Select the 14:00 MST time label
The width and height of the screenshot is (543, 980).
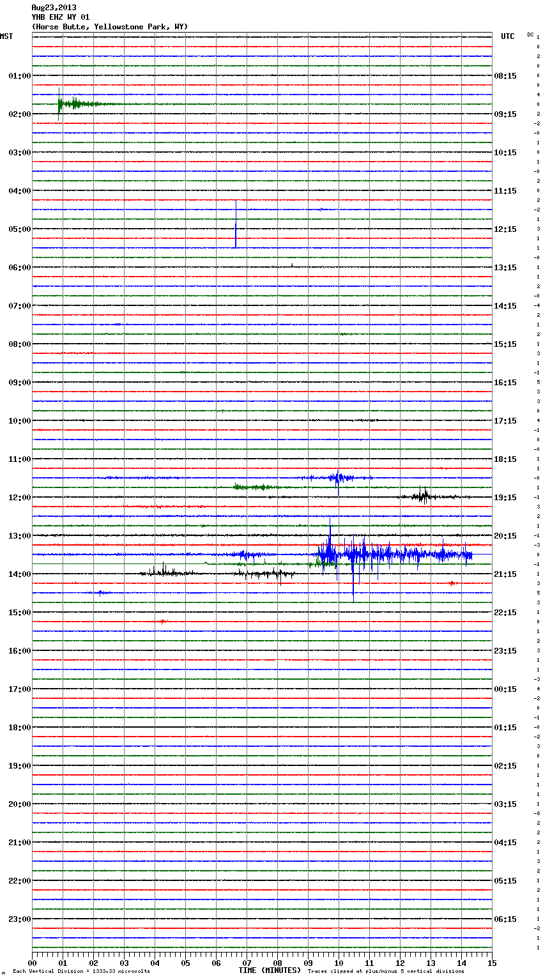pos(20,574)
